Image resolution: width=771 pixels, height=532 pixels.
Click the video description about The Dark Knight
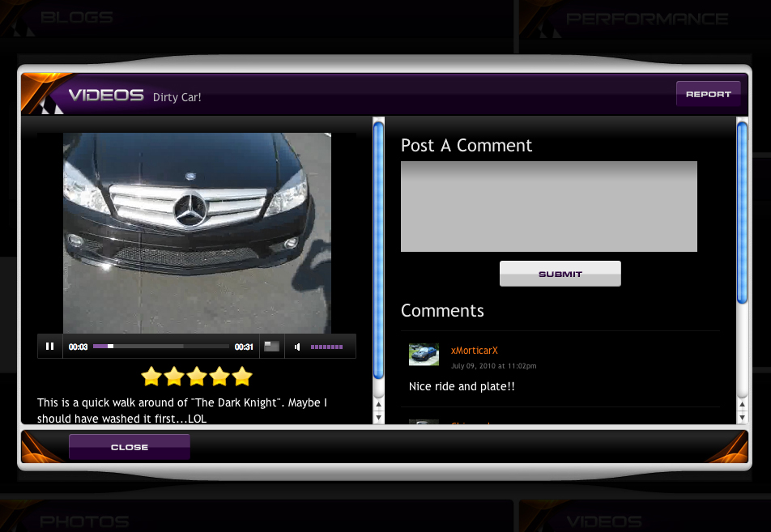[x=182, y=410]
